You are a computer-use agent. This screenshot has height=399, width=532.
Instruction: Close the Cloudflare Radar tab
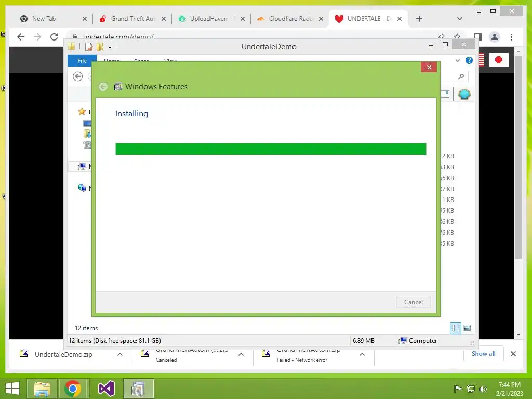tap(321, 19)
